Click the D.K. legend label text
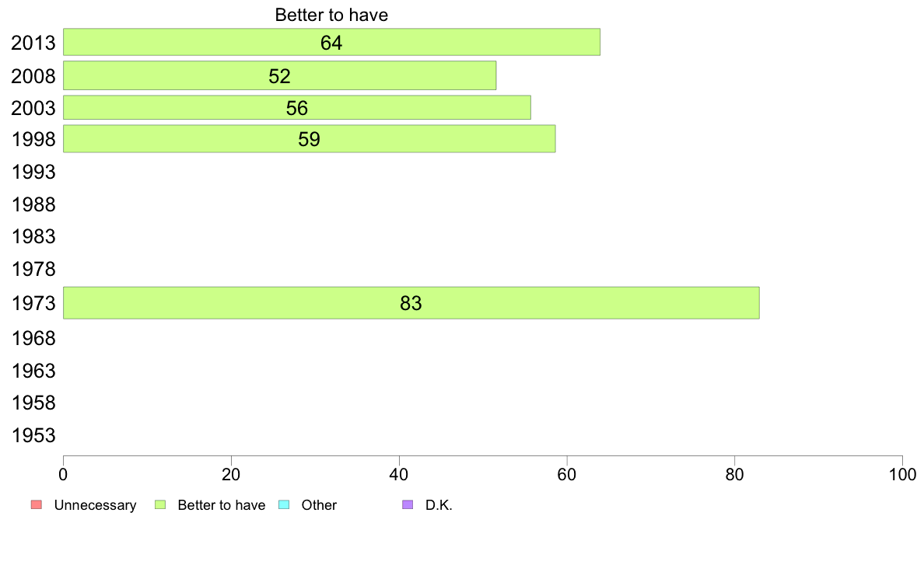 (x=439, y=505)
